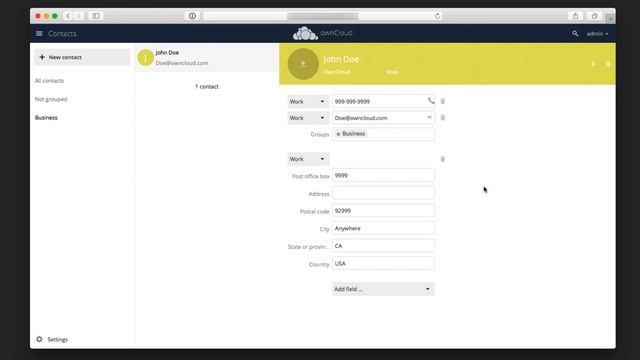Edit the City field Anywhere
This screenshot has width=640, height=360.
click(x=383, y=228)
